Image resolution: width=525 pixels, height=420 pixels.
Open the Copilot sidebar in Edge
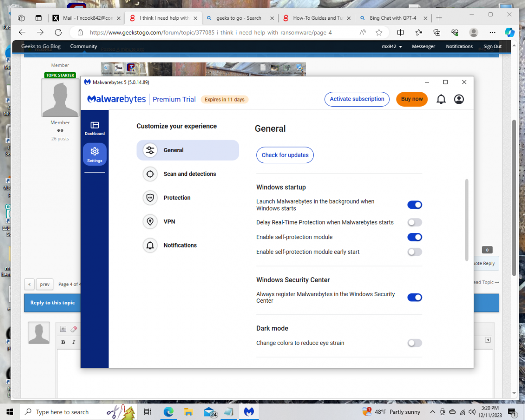click(x=510, y=32)
